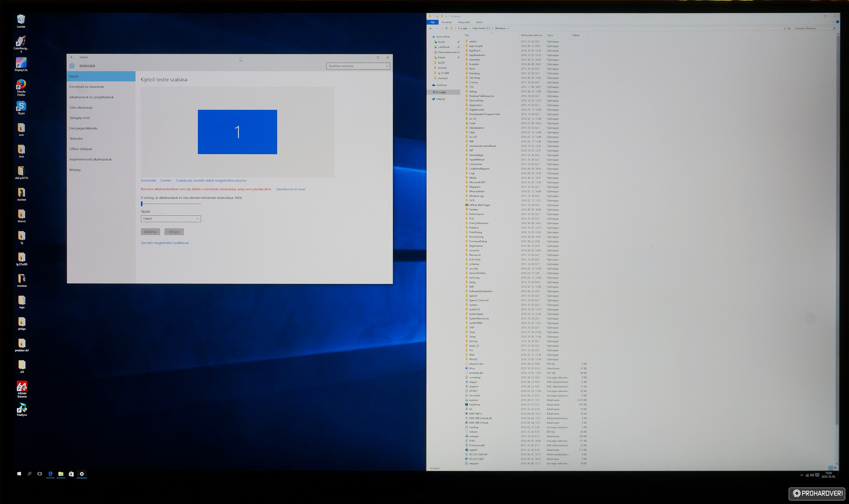Viewport: 849px width, 504px height.
Task: Open the Explorer help icon
Action: tap(837, 22)
